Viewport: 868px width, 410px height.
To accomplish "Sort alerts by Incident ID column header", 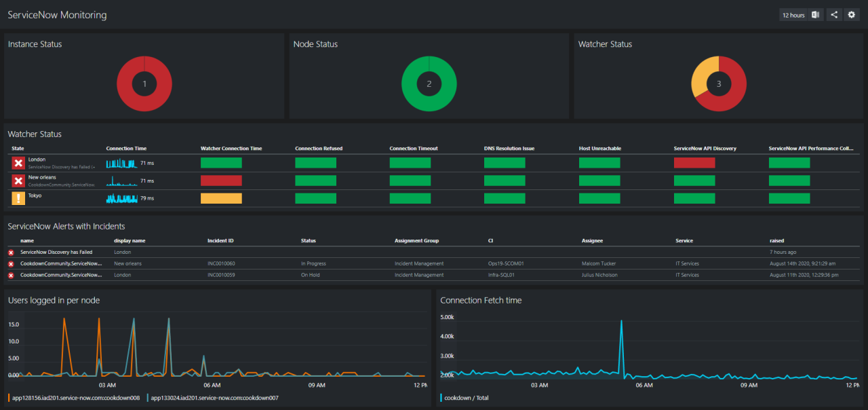I will (x=220, y=241).
